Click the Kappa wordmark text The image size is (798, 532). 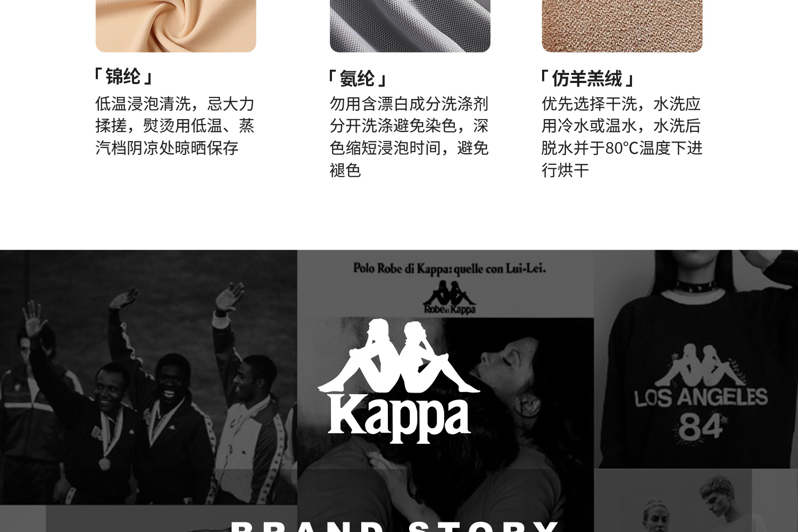400,418
